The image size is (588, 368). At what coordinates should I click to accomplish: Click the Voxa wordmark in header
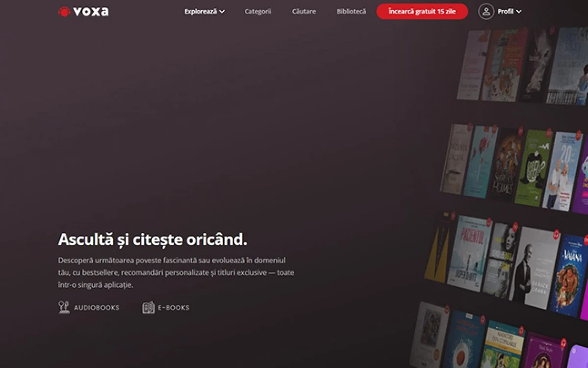point(91,11)
